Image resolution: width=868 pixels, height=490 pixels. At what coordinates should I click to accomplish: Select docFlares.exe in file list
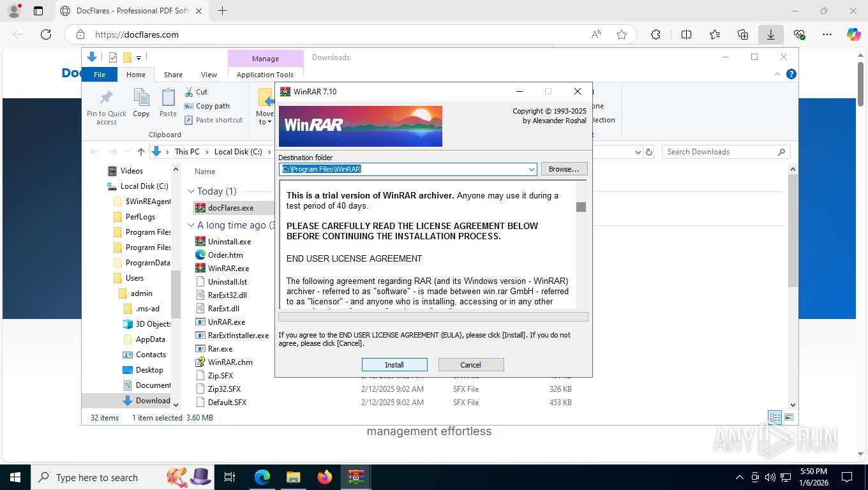pos(230,208)
